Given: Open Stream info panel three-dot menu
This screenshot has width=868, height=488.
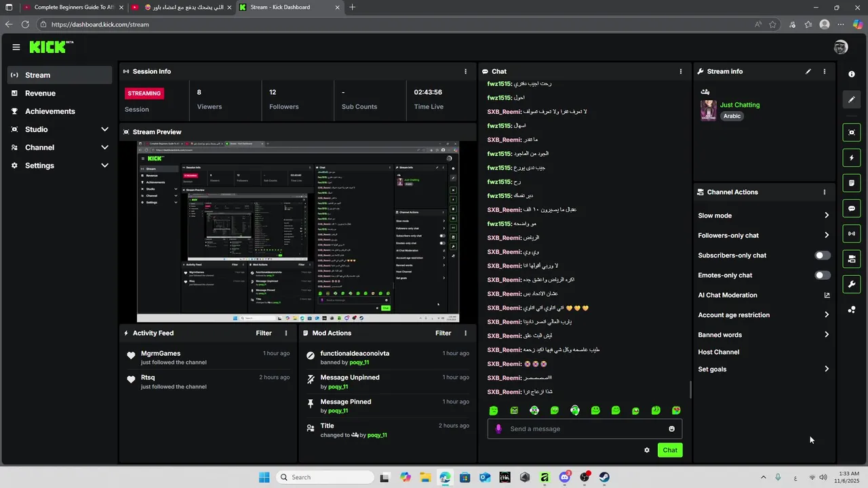Looking at the screenshot, I should click(825, 71).
